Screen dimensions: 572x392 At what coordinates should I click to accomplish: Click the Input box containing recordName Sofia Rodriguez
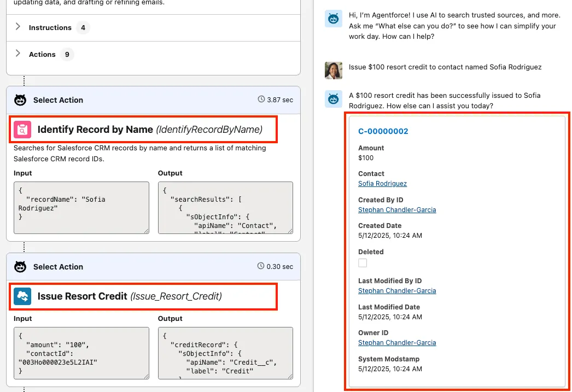click(x=81, y=208)
